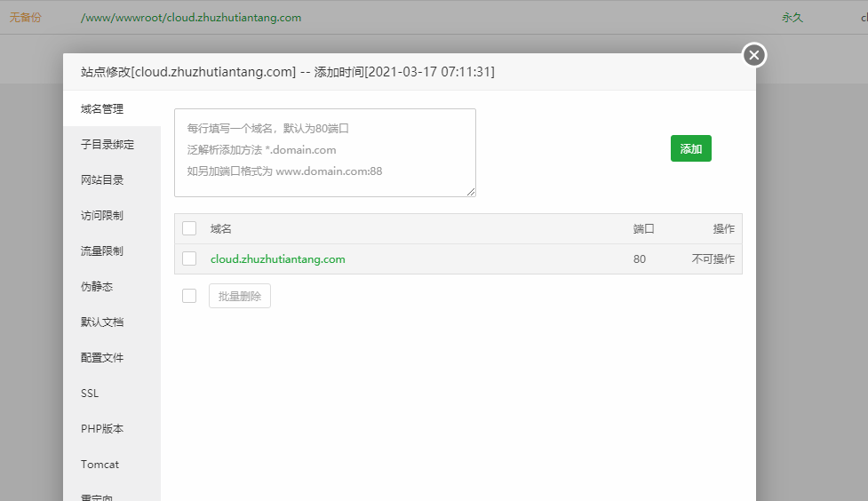
Task: Click the 端口 column header
Action: point(644,228)
